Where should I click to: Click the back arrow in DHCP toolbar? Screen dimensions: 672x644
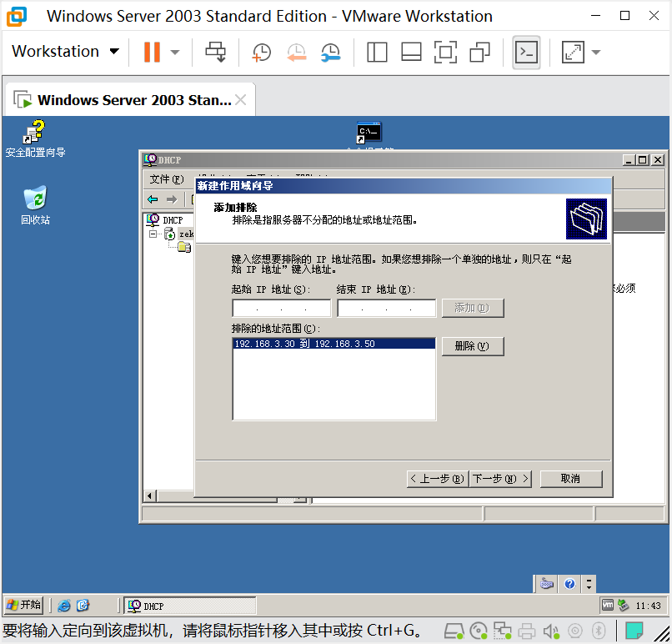153,199
